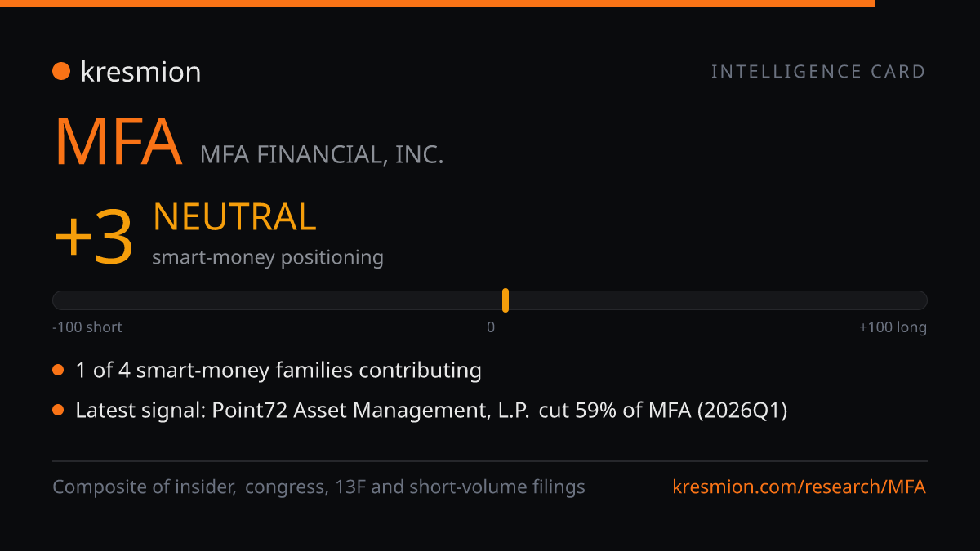
Task: Click the bullet dot beside smart-money families
Action: click(x=58, y=371)
